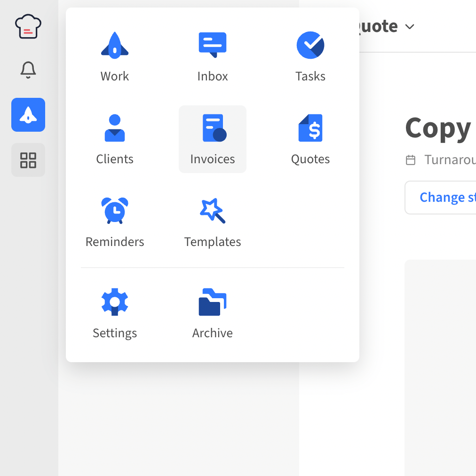Viewport: 476px width, 476px height.
Task: Expand the chevron next to quote title
Action: (410, 27)
